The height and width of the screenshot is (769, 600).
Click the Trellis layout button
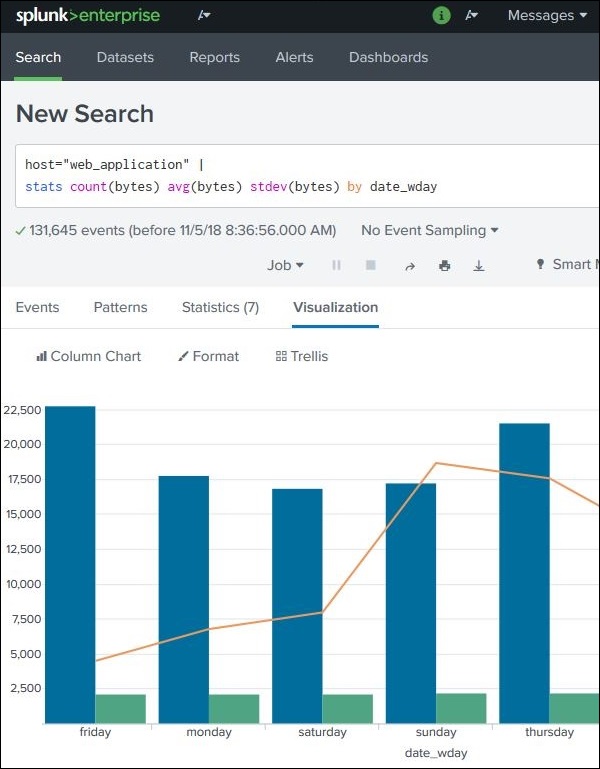click(301, 356)
